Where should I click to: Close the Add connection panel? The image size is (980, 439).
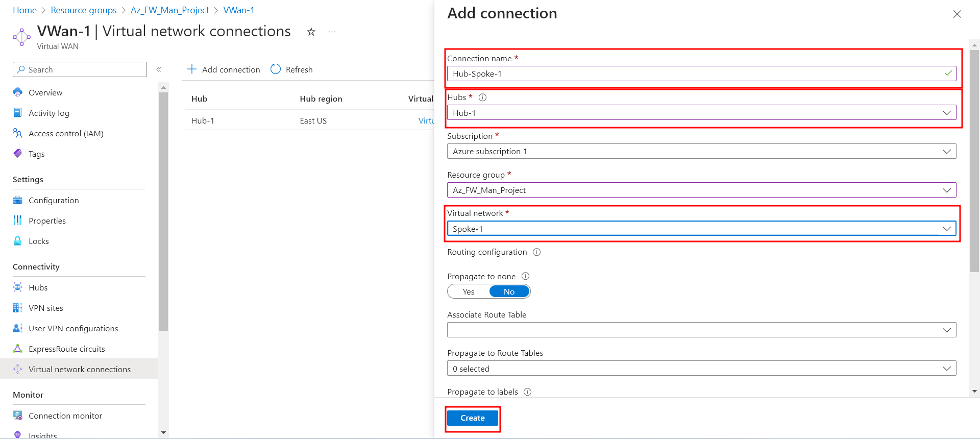click(x=957, y=14)
